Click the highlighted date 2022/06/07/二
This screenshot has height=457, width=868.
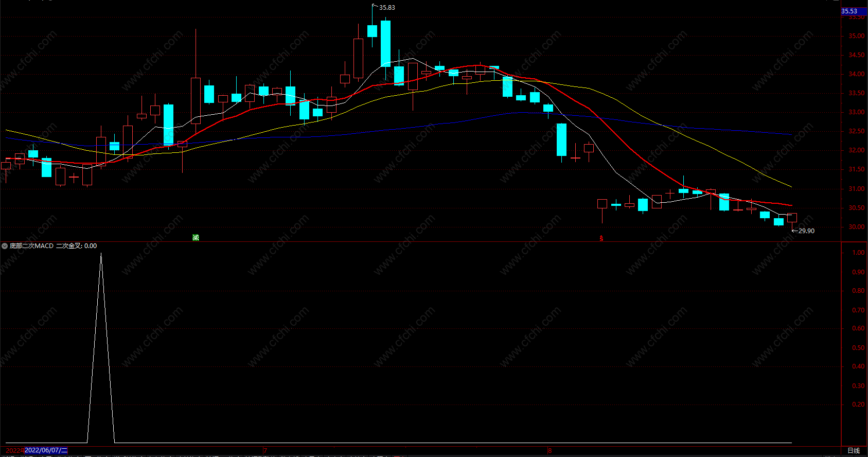coord(46,450)
